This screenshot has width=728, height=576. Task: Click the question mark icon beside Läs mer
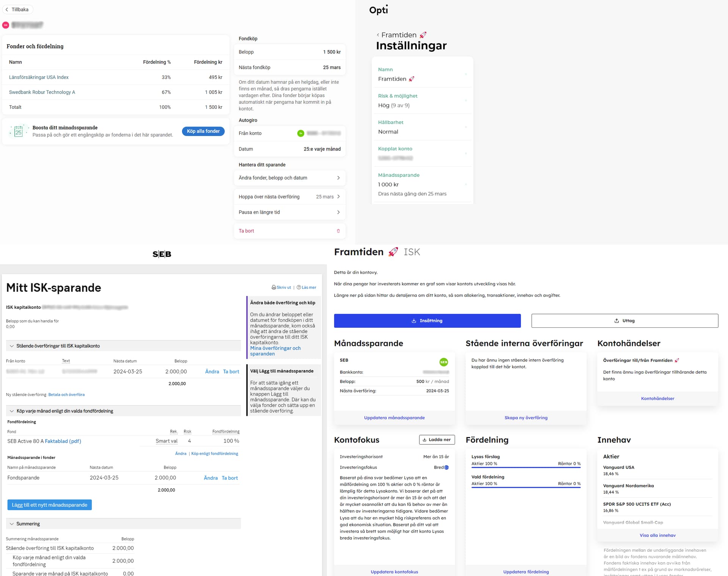click(299, 288)
